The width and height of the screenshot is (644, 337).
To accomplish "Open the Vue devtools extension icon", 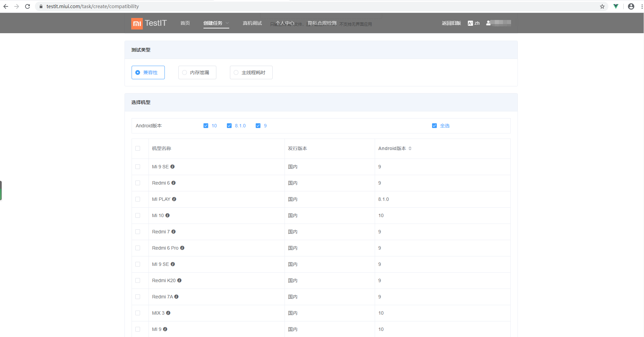I will point(616,6).
